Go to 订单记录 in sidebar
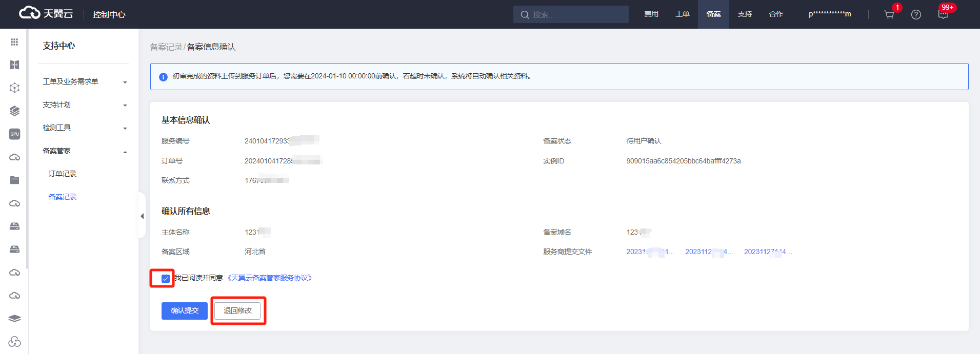The image size is (980, 354). coord(63,174)
